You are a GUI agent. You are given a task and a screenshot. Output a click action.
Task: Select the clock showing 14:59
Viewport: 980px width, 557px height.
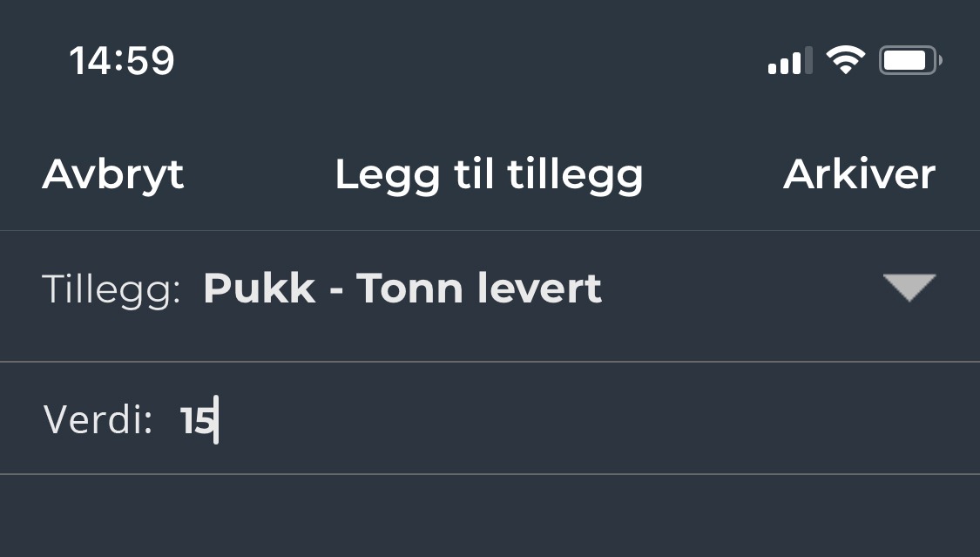point(123,59)
